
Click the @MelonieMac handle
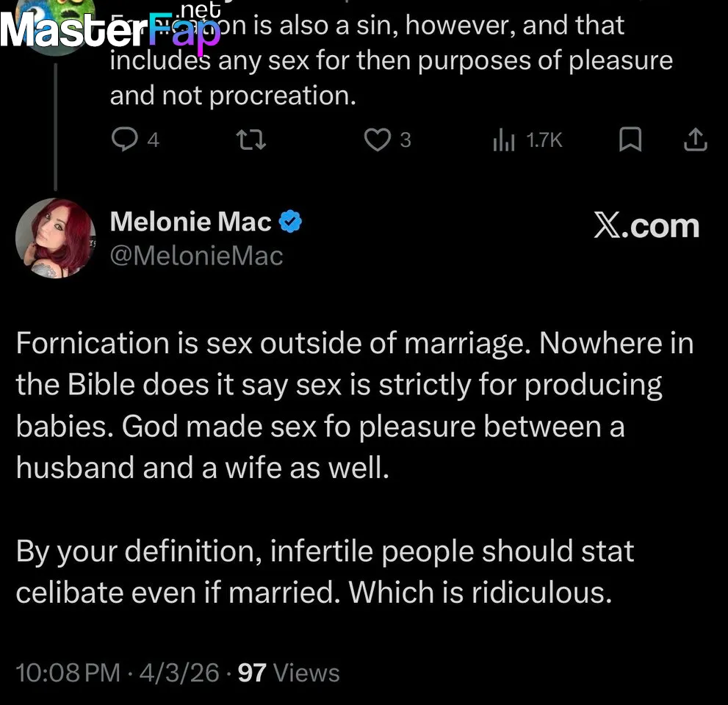click(196, 255)
